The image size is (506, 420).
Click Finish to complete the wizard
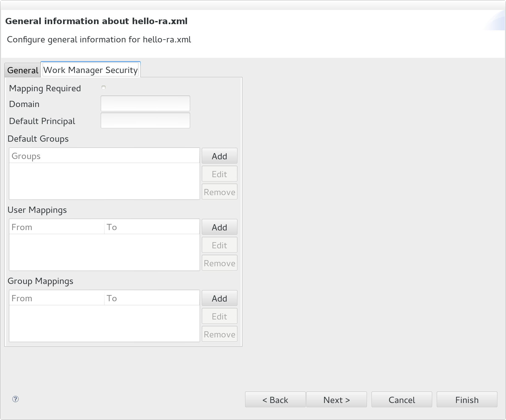click(x=467, y=400)
